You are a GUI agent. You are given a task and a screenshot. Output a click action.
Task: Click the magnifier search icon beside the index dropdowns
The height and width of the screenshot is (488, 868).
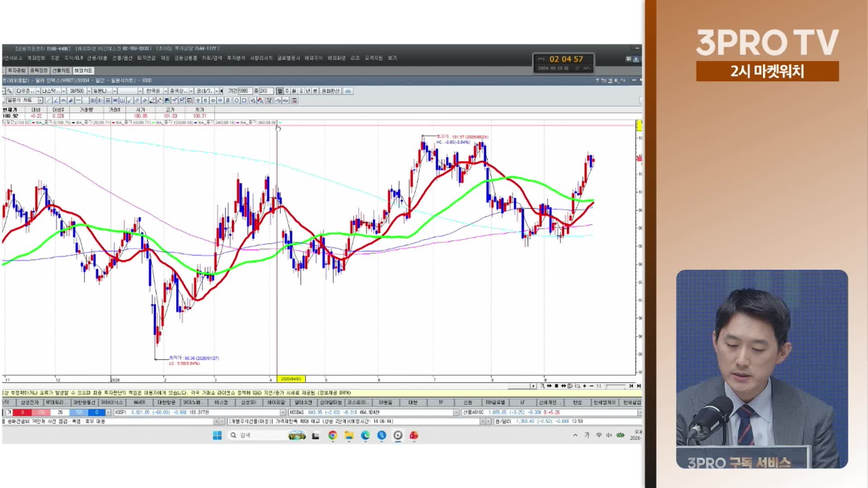click(x=9, y=91)
